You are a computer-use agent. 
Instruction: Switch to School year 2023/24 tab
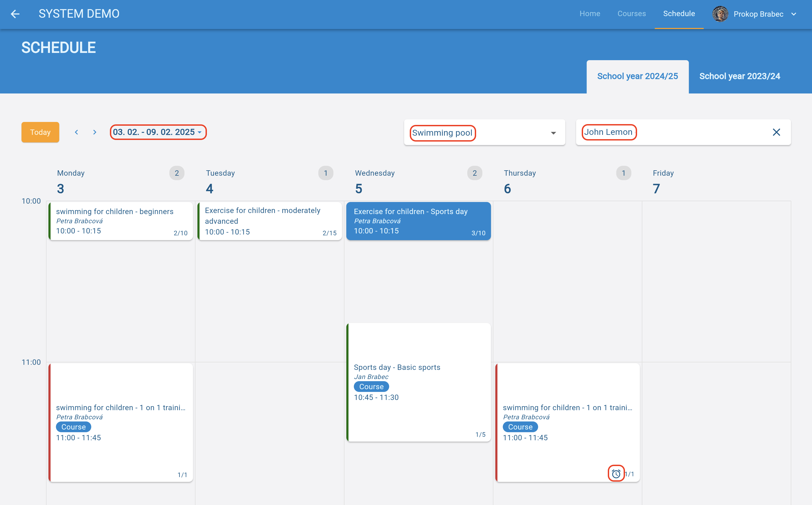pyautogui.click(x=739, y=76)
